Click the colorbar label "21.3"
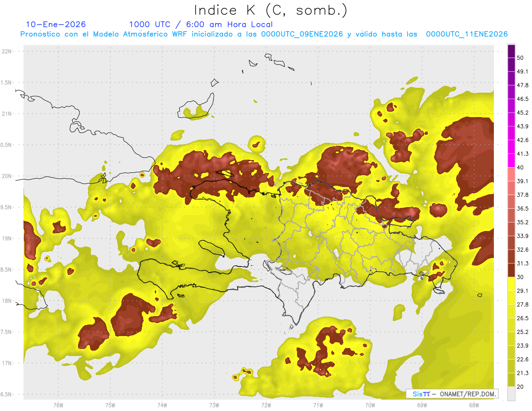532x411 pixels. pos(522,373)
